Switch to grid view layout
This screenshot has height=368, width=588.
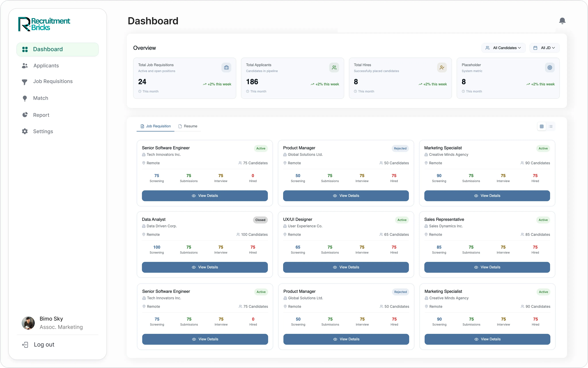click(541, 126)
